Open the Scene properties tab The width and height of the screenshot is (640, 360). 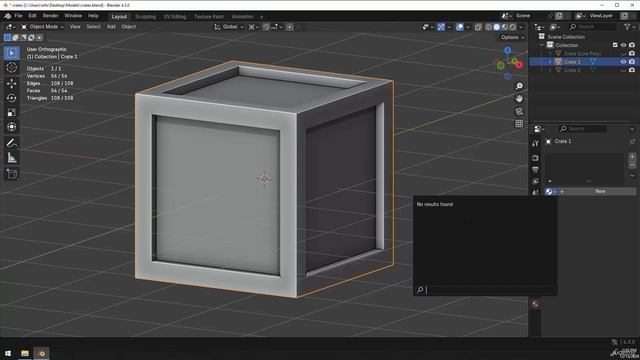[x=535, y=193]
